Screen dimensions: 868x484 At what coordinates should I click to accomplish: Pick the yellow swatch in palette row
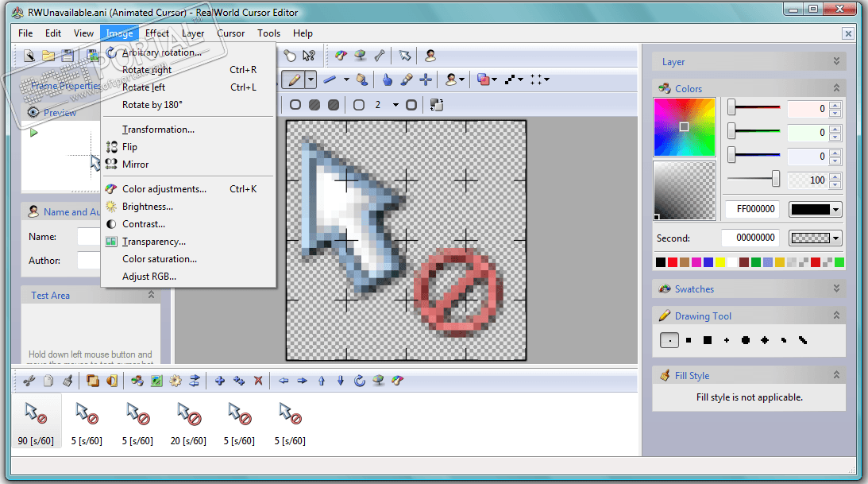(x=720, y=262)
